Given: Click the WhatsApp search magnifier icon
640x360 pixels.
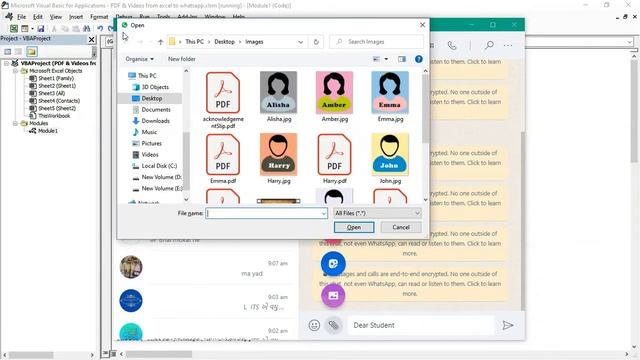Looking at the screenshot, I should [489, 45].
